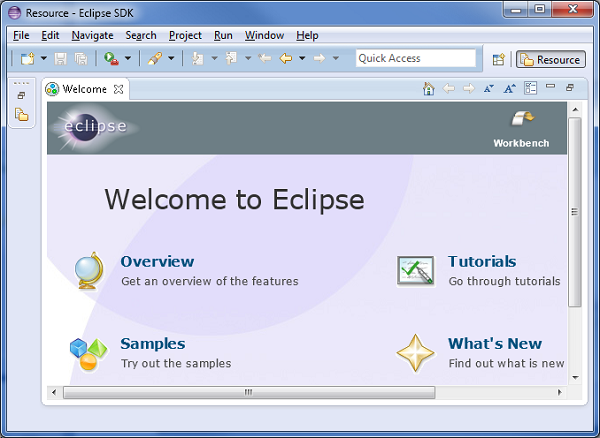Open the Tutorials link
The width and height of the screenshot is (600, 438).
pos(482,262)
